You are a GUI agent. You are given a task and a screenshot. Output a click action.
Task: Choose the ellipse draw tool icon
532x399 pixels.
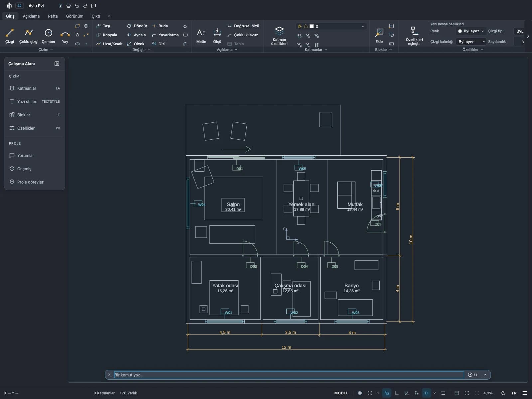(77, 44)
